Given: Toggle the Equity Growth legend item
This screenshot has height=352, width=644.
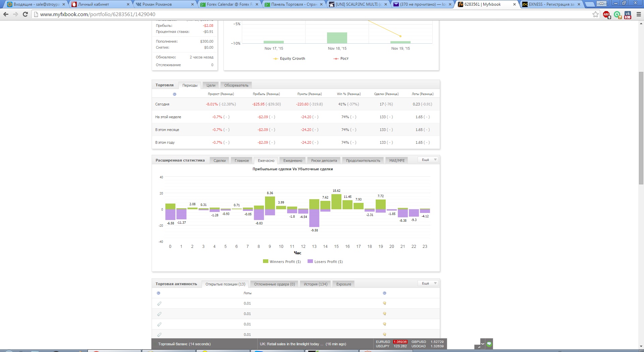Looking at the screenshot, I should pos(289,58).
